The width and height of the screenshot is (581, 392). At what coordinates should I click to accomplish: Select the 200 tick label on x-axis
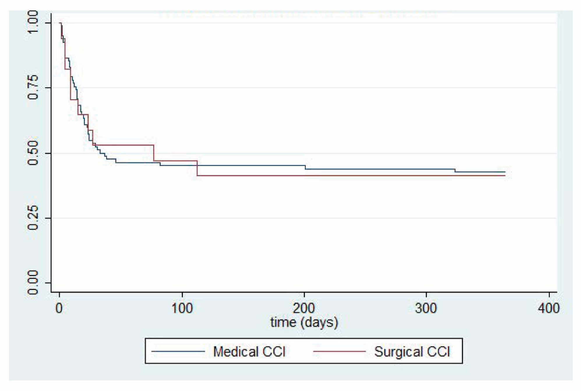tap(304, 308)
